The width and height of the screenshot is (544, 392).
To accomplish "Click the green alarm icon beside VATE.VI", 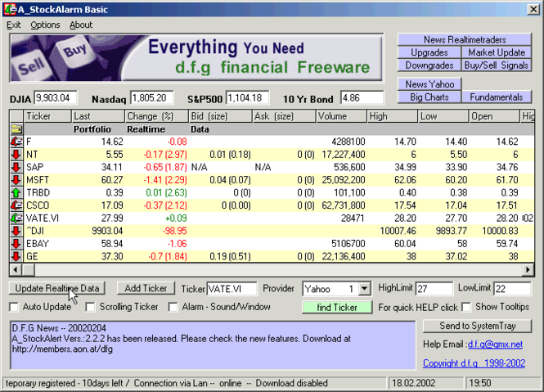I will 16,218.
